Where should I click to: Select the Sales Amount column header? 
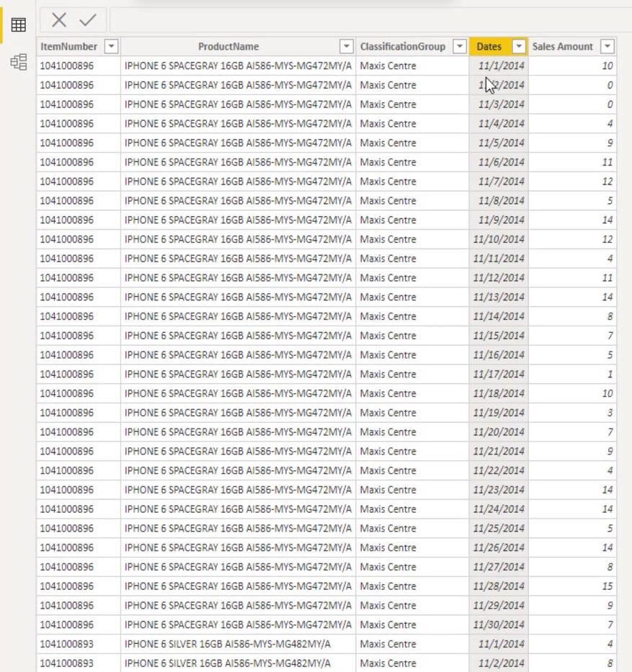pyautogui.click(x=563, y=46)
